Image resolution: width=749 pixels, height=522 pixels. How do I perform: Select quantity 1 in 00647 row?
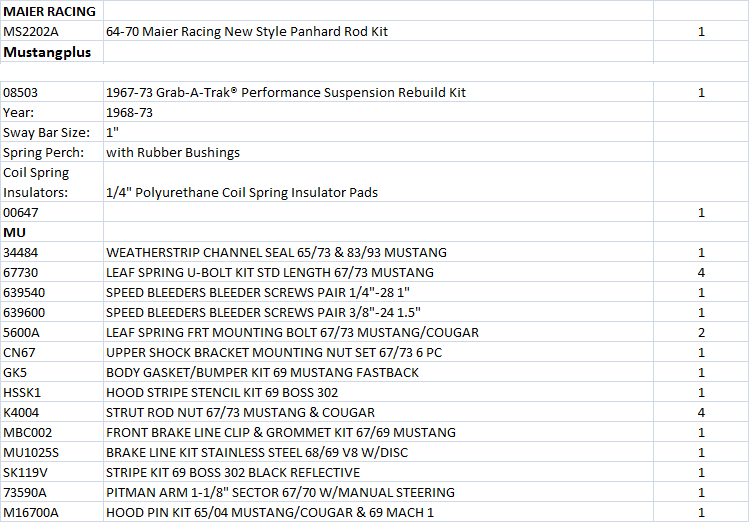click(x=701, y=212)
